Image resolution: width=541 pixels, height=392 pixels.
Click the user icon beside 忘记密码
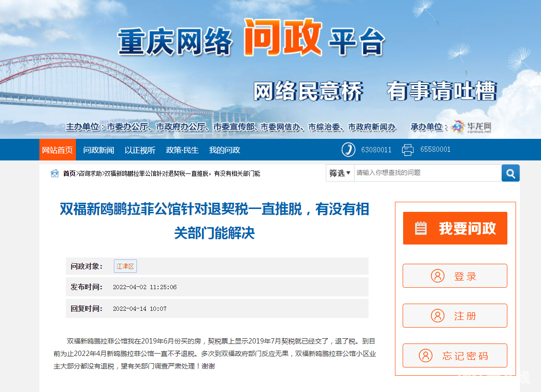[425, 355]
